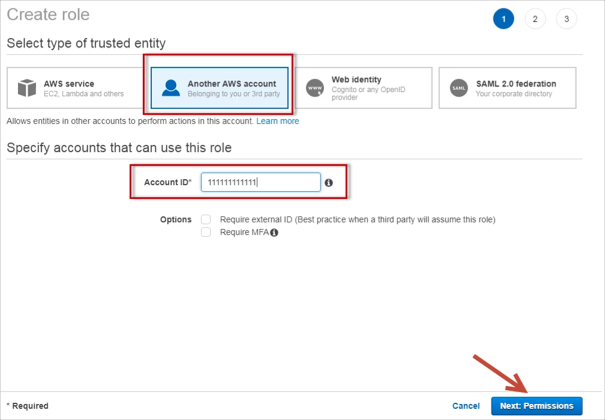The image size is (605, 420).
Task: Jump to step 2 in wizard indicator
Action: tap(536, 19)
